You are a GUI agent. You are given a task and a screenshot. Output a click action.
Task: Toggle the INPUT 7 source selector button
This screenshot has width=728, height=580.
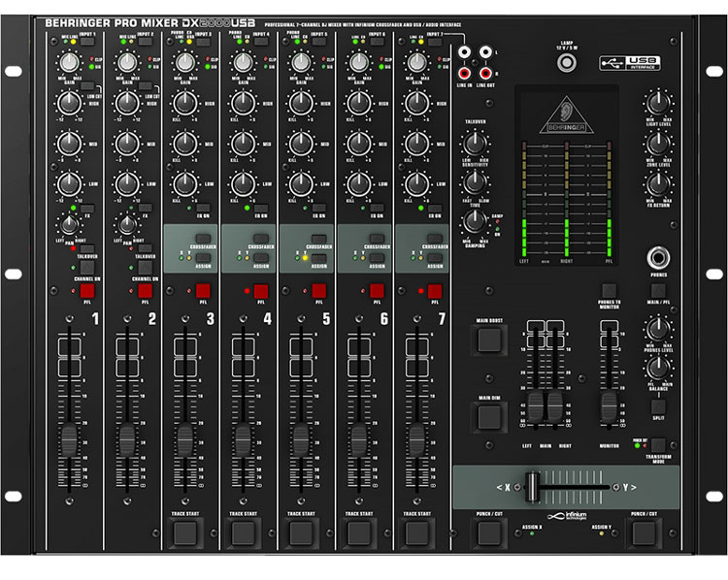435,42
